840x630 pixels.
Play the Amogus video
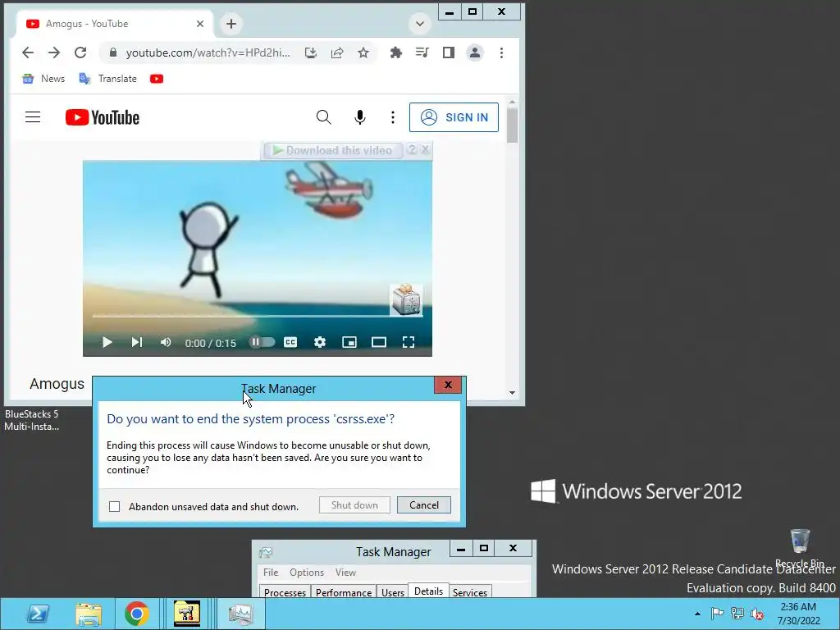click(x=107, y=342)
